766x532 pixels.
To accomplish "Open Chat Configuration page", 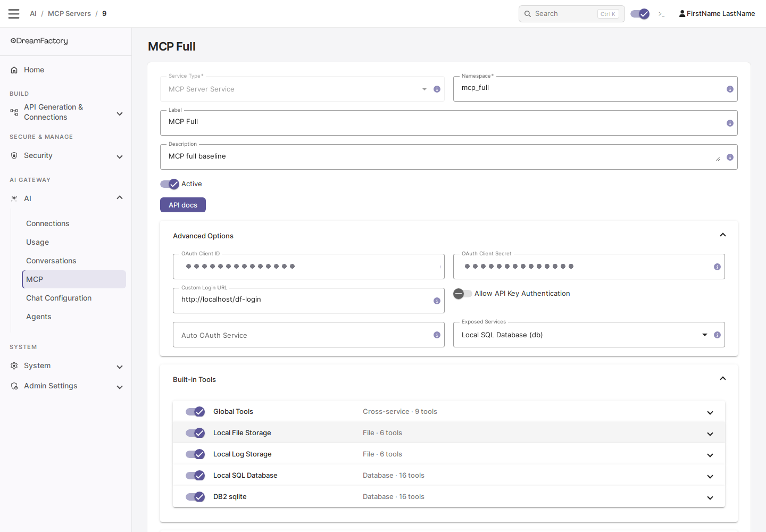I will pos(74,298).
